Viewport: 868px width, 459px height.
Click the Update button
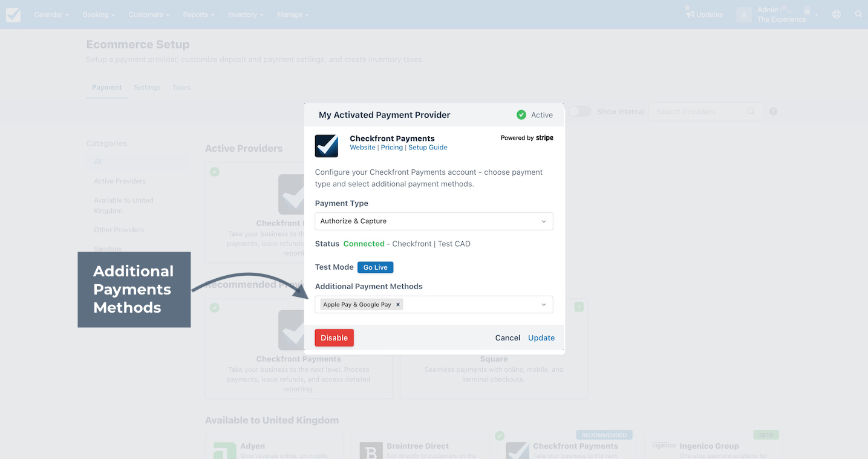541,338
